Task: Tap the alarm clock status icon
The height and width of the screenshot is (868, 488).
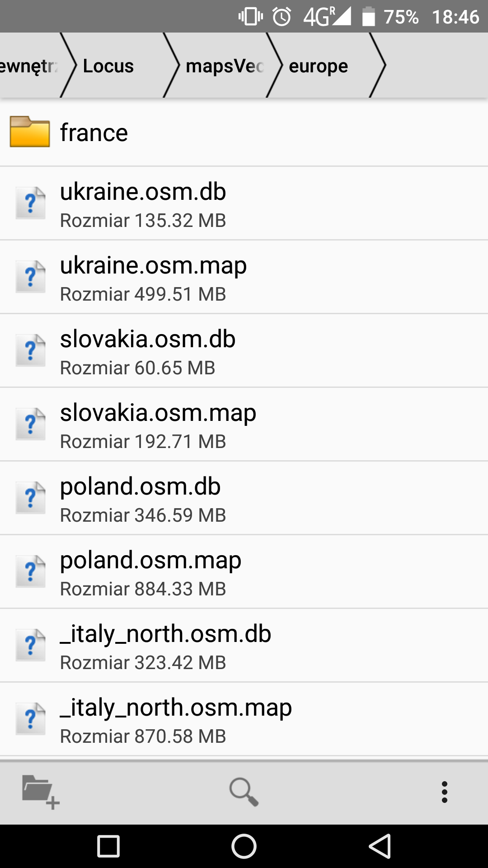Action: [282, 17]
